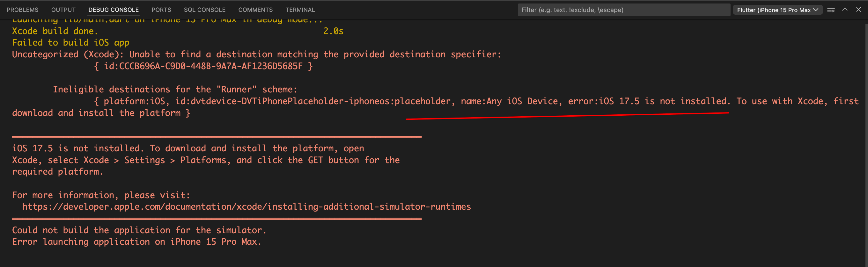The image size is (868, 267).
Task: Open the Output tab
Action: pos(63,10)
